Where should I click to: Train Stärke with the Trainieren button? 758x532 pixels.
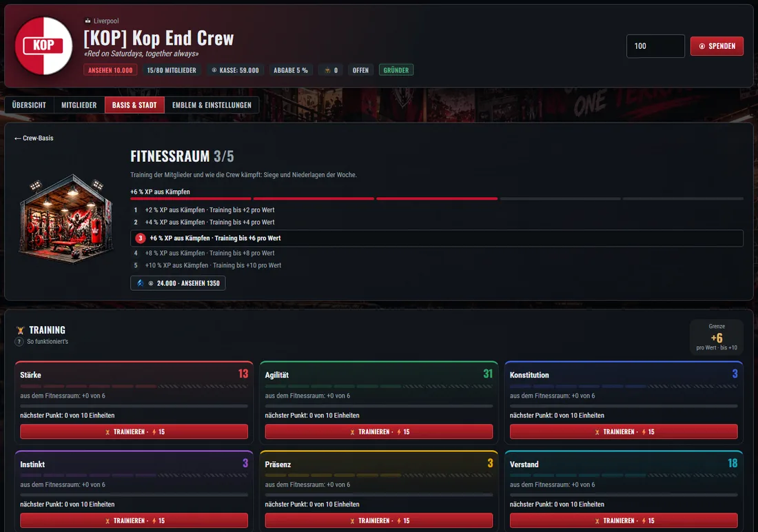[134, 431]
